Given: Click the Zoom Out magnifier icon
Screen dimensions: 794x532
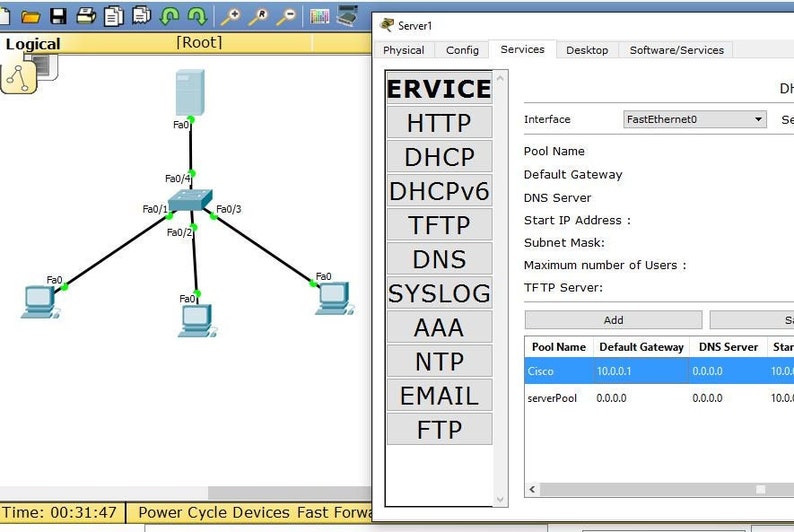Looking at the screenshot, I should click(286, 16).
